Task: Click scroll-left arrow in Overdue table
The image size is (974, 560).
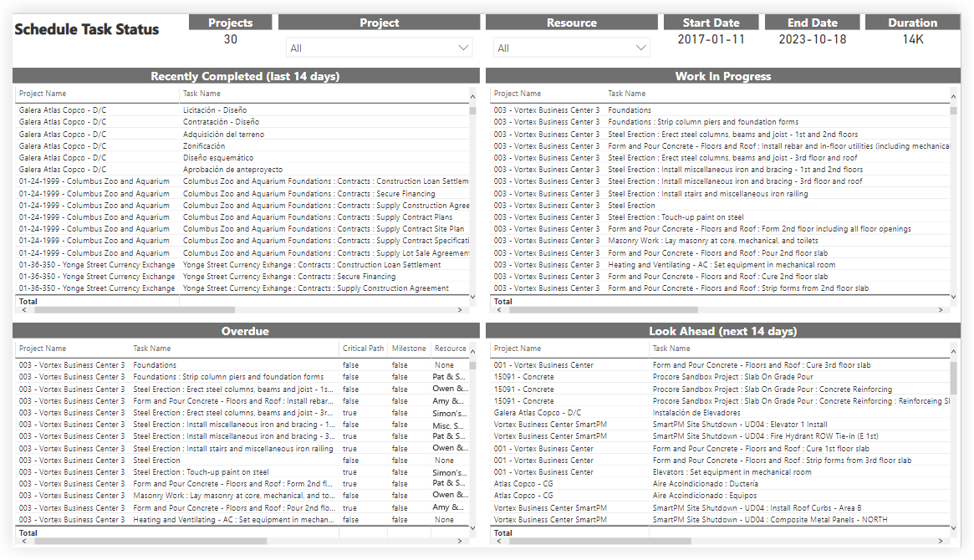Action: (x=24, y=541)
